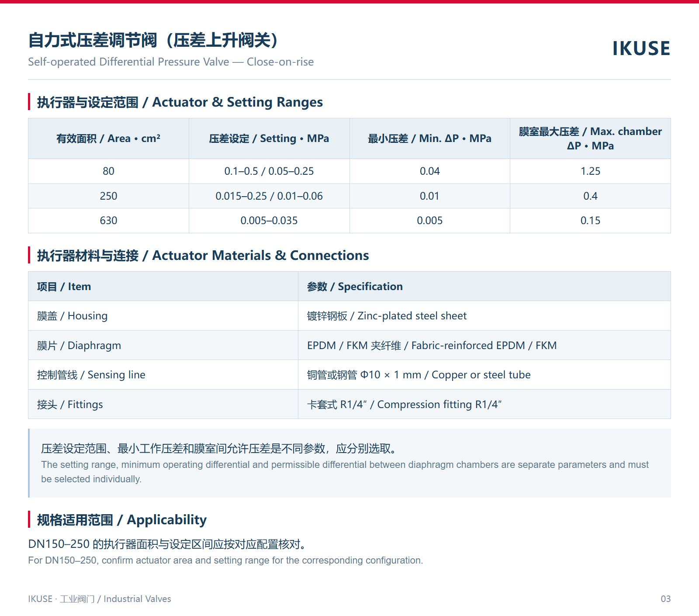
Task: Select max chamber cell 1.25
Action: click(x=590, y=171)
